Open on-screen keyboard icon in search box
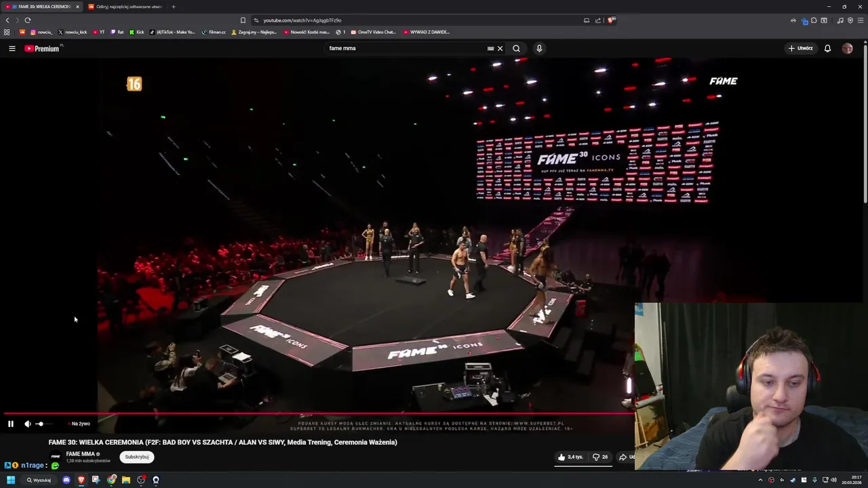Screen dimensions: 868x488 point(490,48)
